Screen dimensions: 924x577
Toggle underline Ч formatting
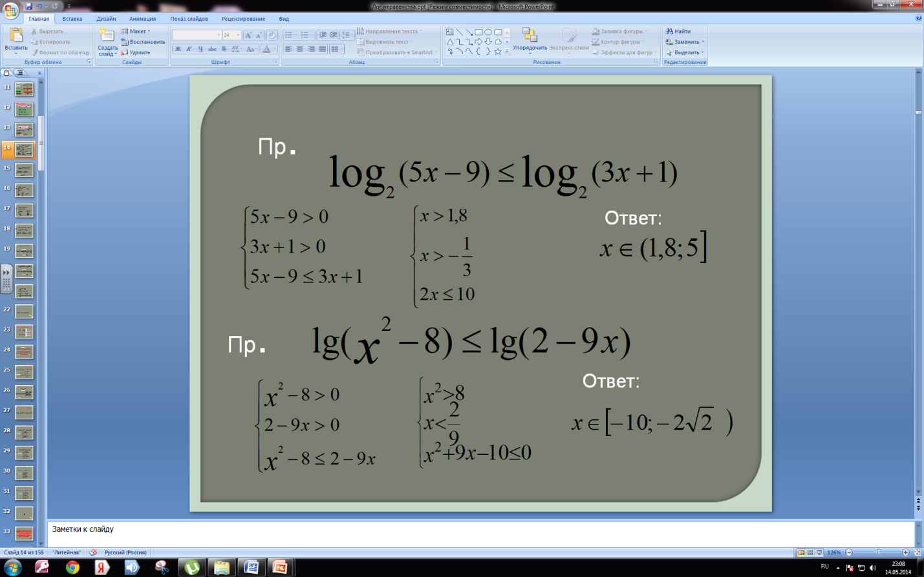[x=200, y=49]
